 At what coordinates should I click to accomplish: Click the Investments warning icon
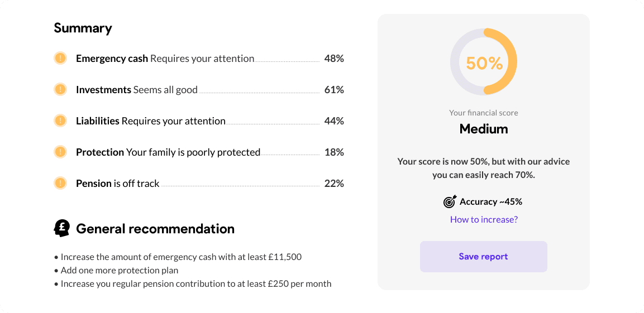click(x=60, y=89)
